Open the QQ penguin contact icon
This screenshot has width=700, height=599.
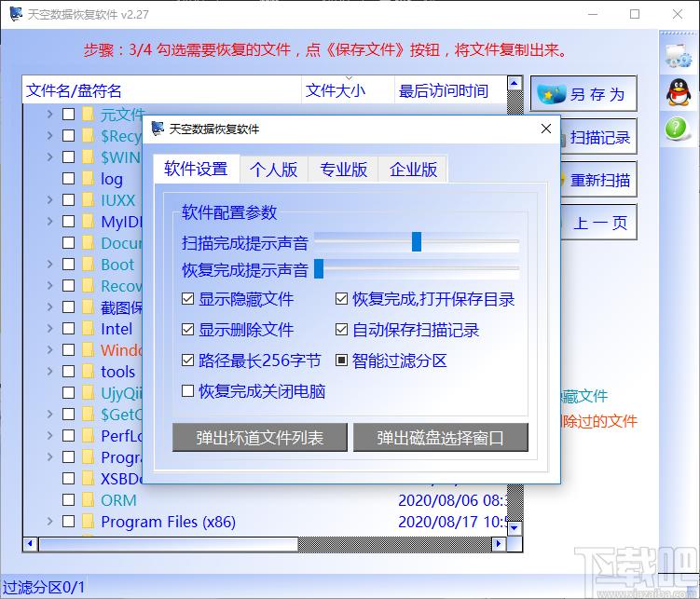click(x=678, y=92)
